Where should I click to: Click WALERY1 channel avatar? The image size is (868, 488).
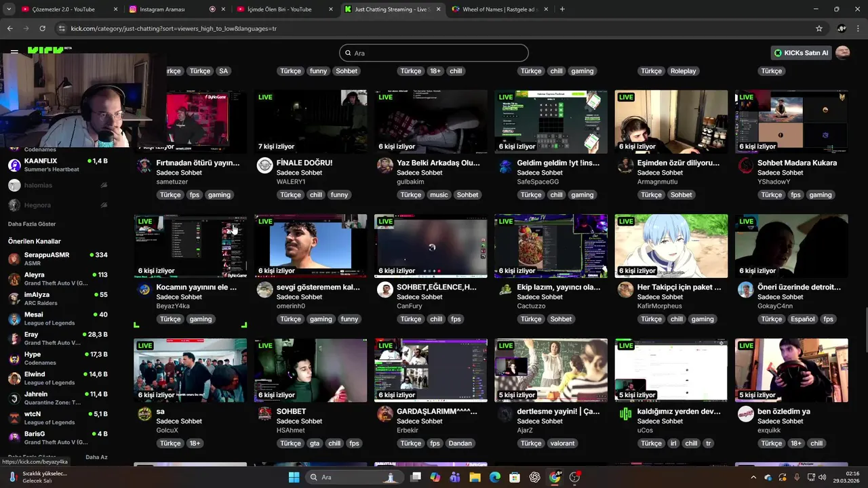(264, 166)
